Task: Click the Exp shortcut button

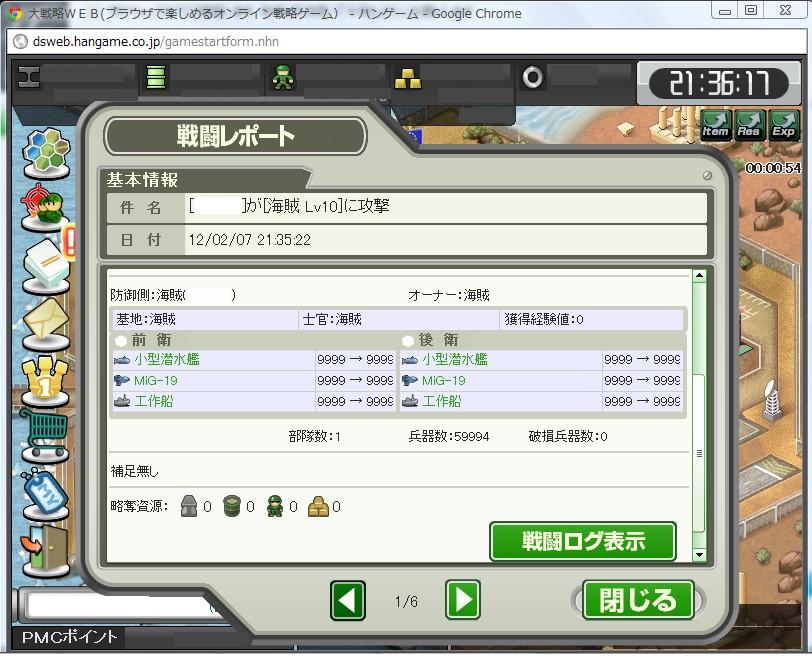Action: pos(784,125)
